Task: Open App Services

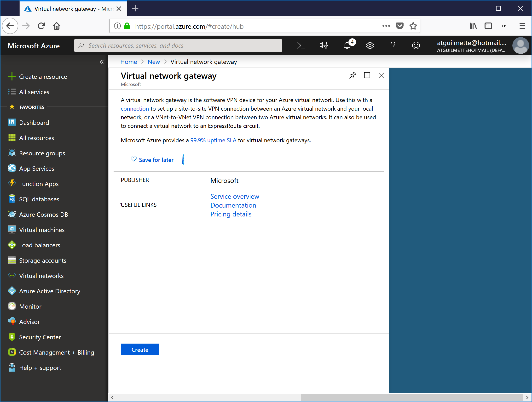Action: coord(37,169)
